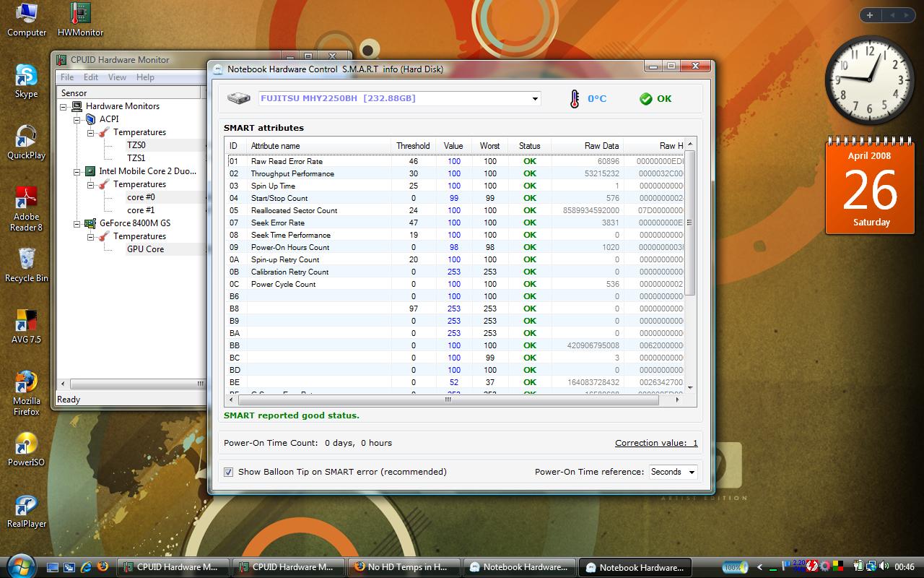The image size is (924, 578).
Task: Click Switch between windows in Quick Launch
Action: 69,567
